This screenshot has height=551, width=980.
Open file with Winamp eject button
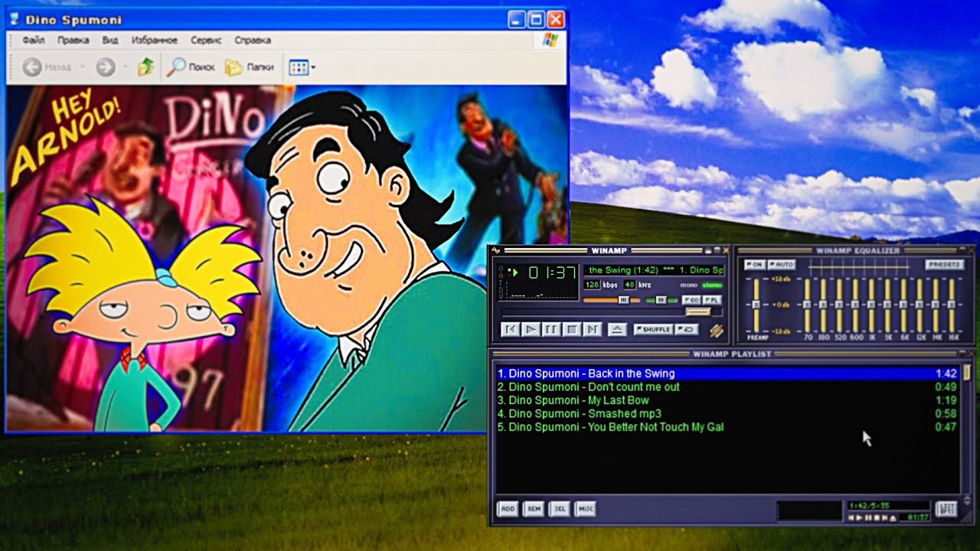tap(617, 329)
